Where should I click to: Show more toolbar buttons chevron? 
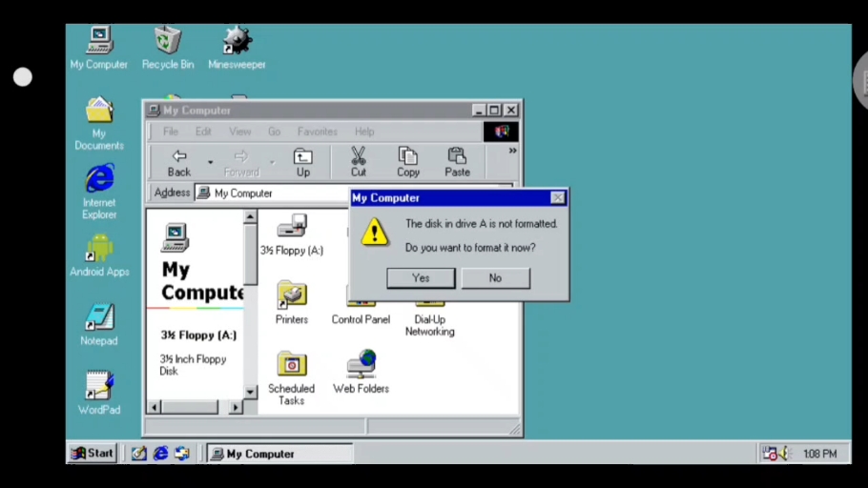tap(512, 151)
